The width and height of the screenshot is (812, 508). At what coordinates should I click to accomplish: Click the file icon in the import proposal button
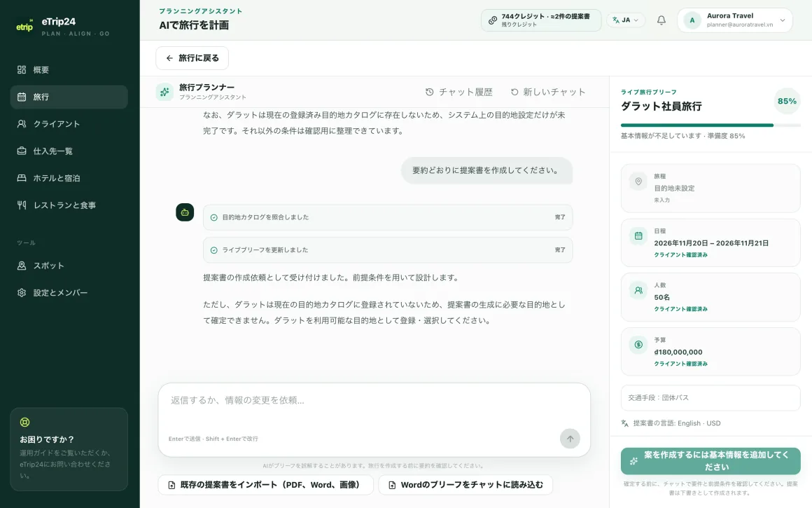[172, 485]
